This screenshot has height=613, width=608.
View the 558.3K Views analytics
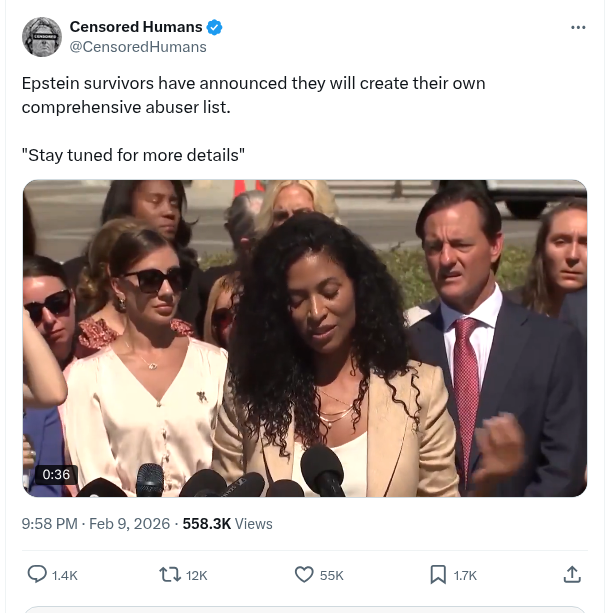pyautogui.click(x=227, y=523)
